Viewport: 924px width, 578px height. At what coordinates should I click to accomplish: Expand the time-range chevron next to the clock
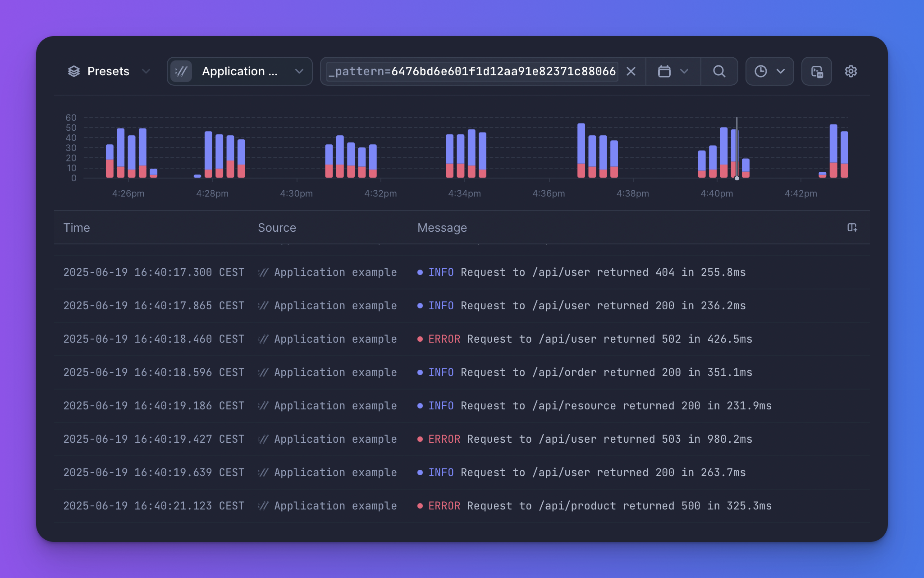pos(780,71)
